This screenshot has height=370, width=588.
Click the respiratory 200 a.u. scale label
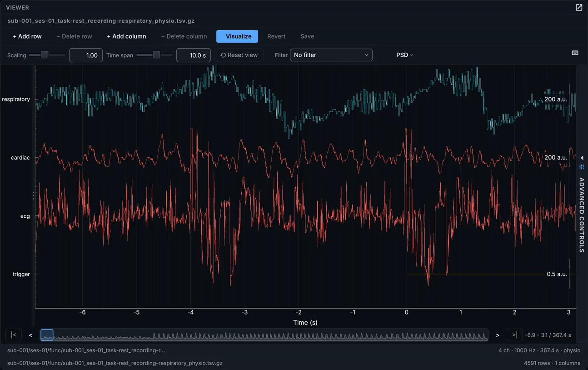coord(556,99)
